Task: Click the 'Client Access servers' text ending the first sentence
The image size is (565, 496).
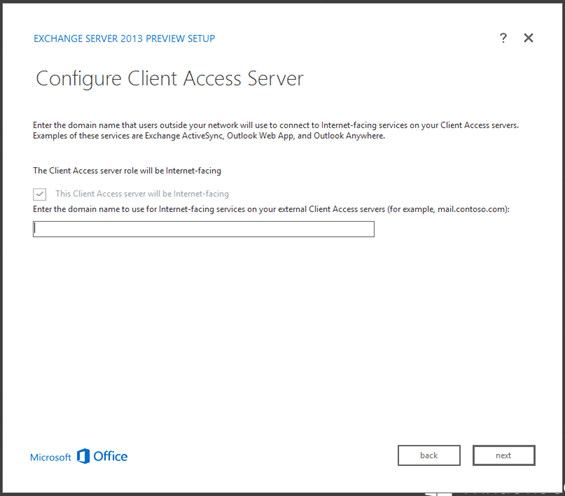Action: tap(479, 125)
